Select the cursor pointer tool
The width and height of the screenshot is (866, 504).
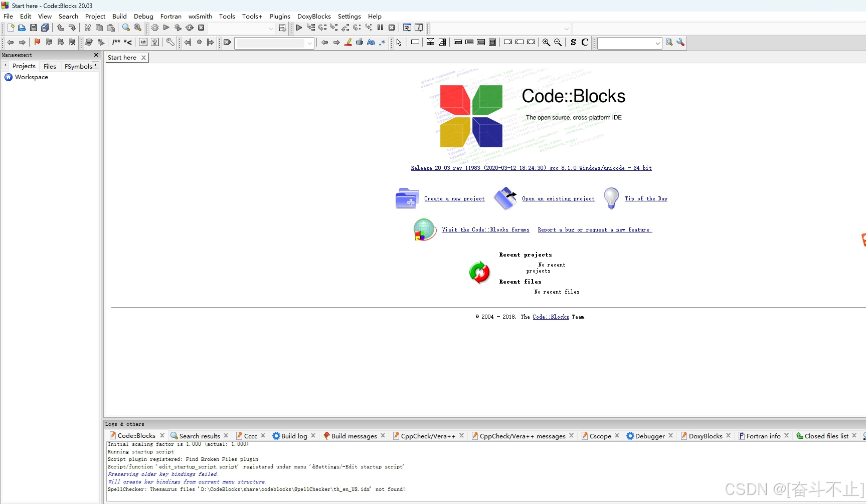[x=399, y=43]
